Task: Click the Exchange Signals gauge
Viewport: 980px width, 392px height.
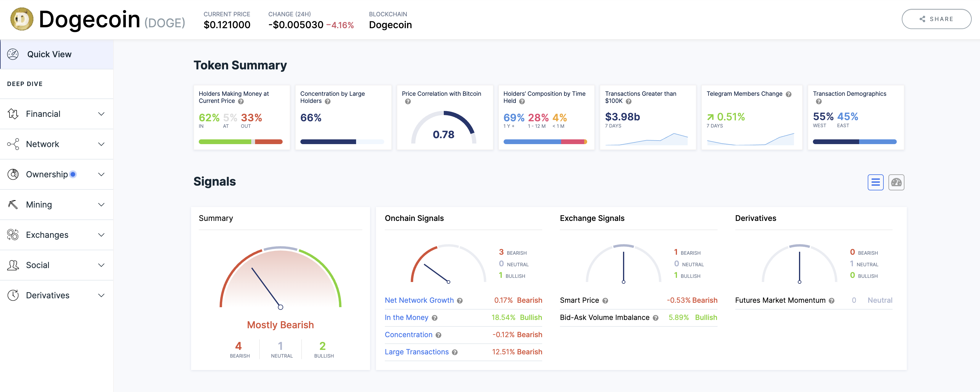Action: pyautogui.click(x=624, y=264)
